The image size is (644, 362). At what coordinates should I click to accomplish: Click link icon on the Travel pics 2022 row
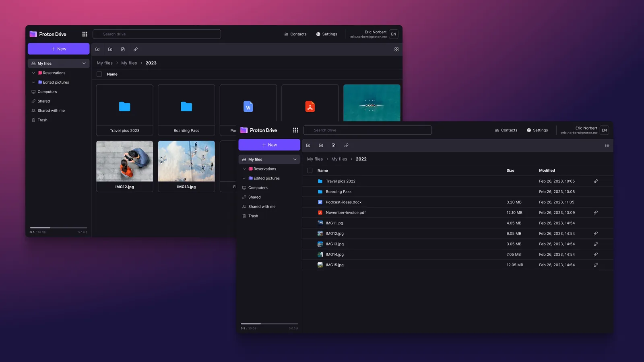tap(596, 181)
